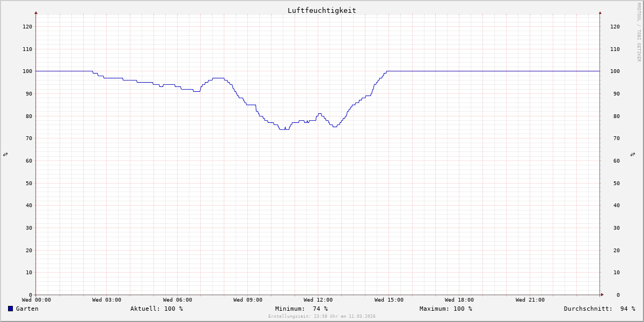The width and height of the screenshot is (644, 322).
Task: Click the blue Garten legend color square
Action: click(10, 309)
